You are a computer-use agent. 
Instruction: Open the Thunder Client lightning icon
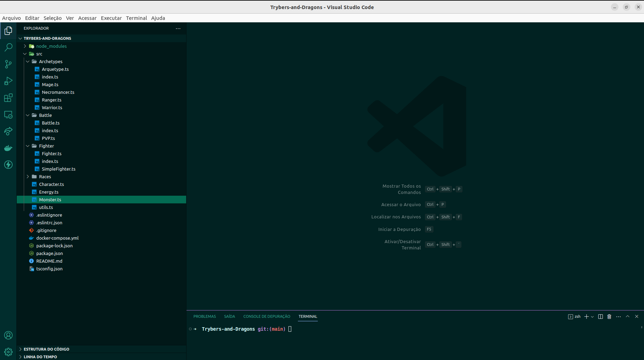8,165
